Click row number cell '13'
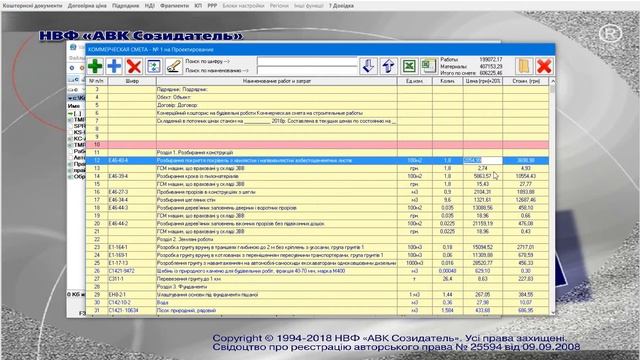Screen dimensions: 640x360 click(97, 168)
